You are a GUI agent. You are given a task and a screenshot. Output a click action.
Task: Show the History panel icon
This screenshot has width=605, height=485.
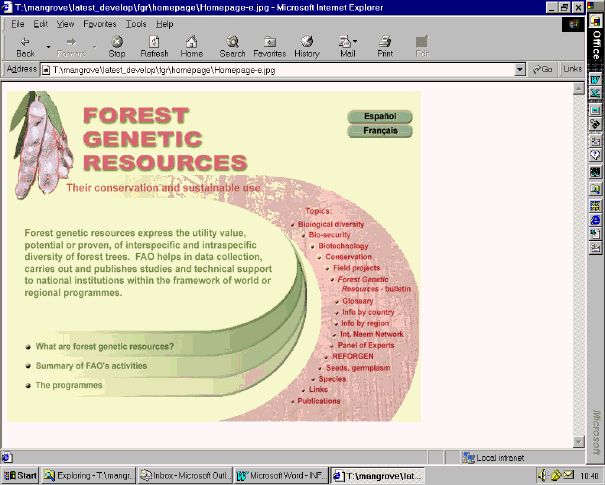point(306,46)
